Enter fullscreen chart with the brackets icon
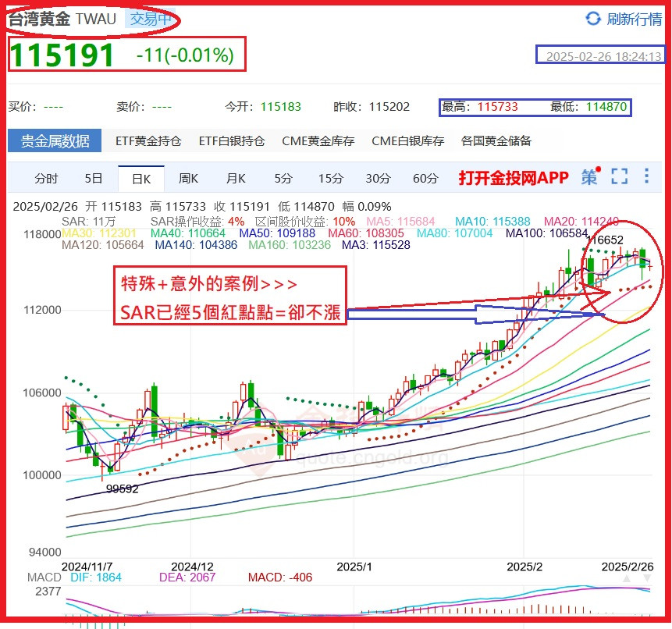The image size is (672, 629). (x=618, y=179)
